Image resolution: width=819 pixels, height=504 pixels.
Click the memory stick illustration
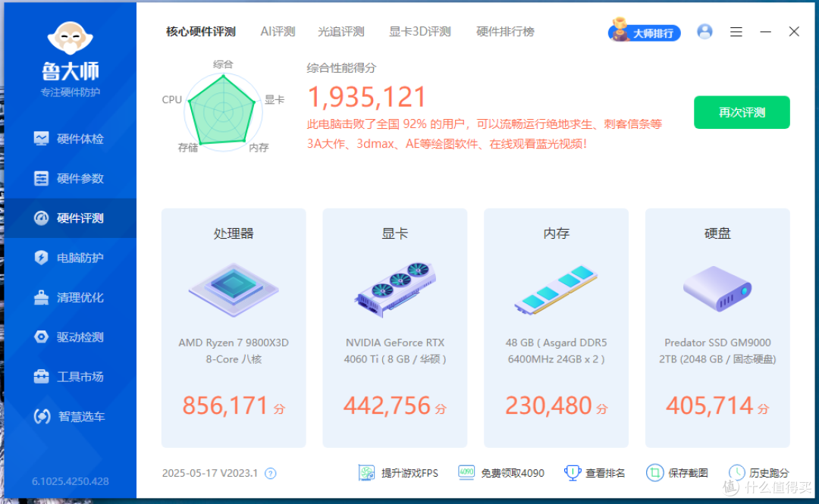[x=556, y=290]
